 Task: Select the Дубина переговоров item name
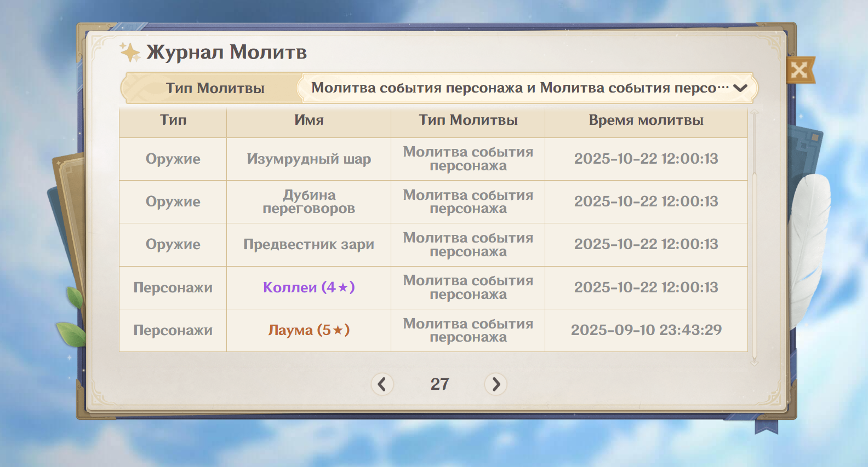309,201
